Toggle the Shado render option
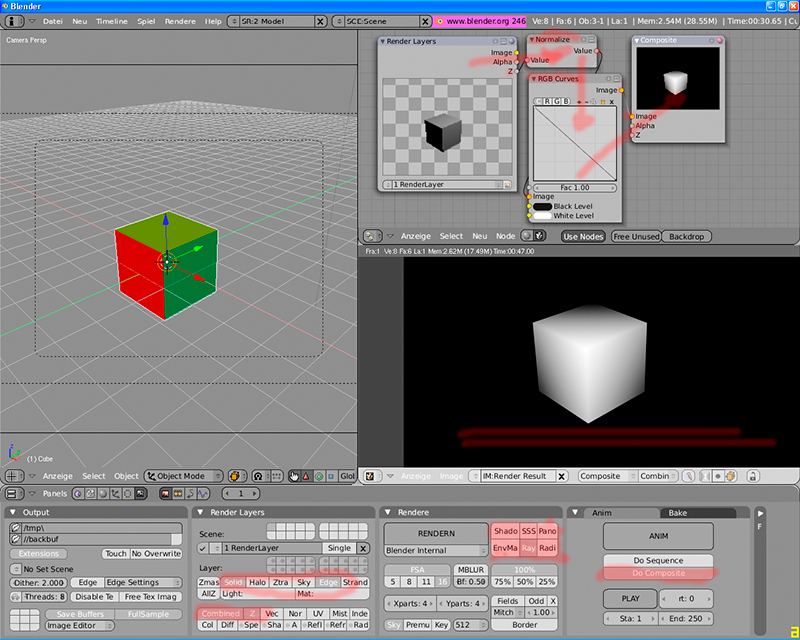The width and height of the screenshot is (800, 640). pos(506,531)
